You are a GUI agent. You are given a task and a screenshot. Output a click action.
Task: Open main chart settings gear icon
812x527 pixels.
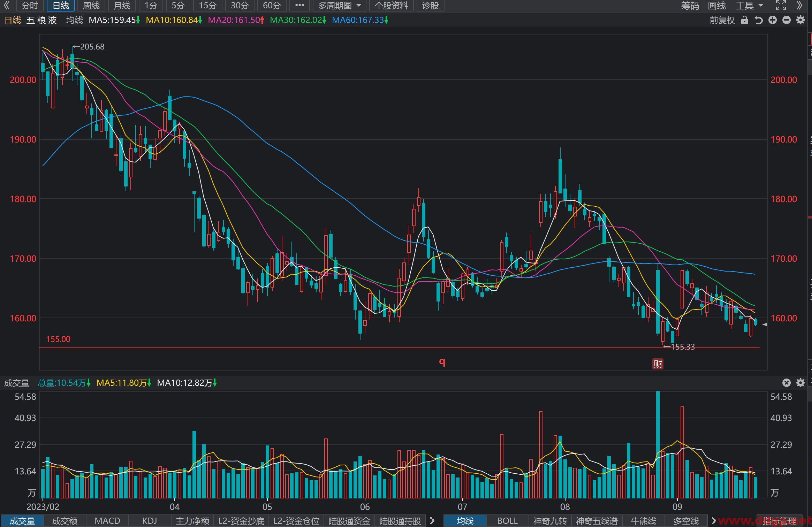(800, 20)
